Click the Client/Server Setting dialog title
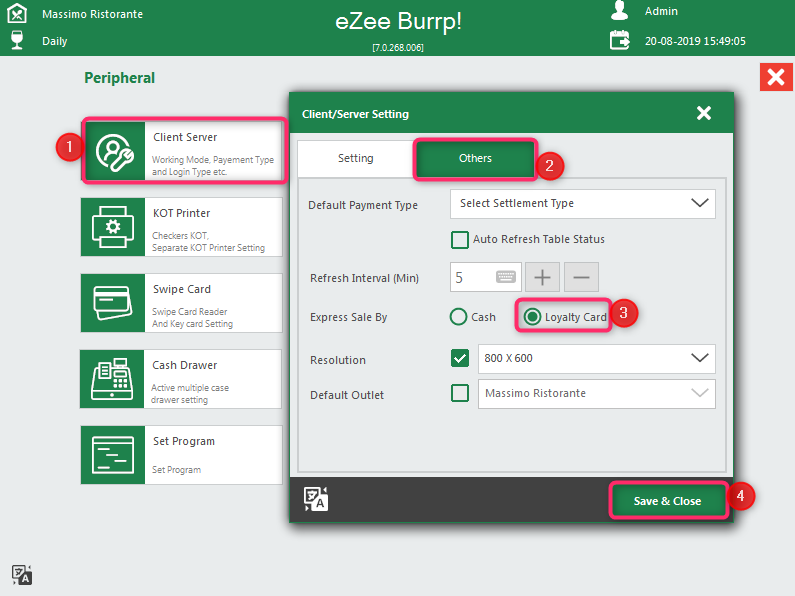Viewport: 795px width, 596px height. pos(355,114)
